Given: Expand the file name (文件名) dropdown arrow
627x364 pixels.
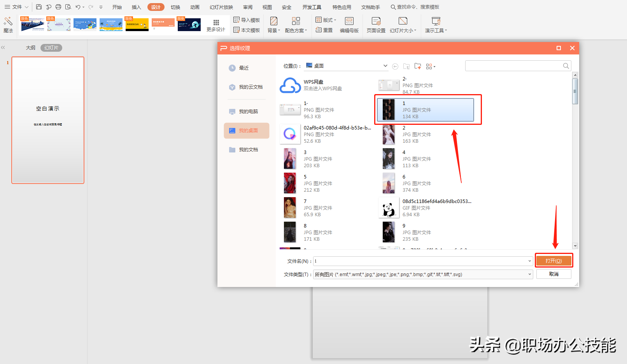Looking at the screenshot, I should click(530, 261).
